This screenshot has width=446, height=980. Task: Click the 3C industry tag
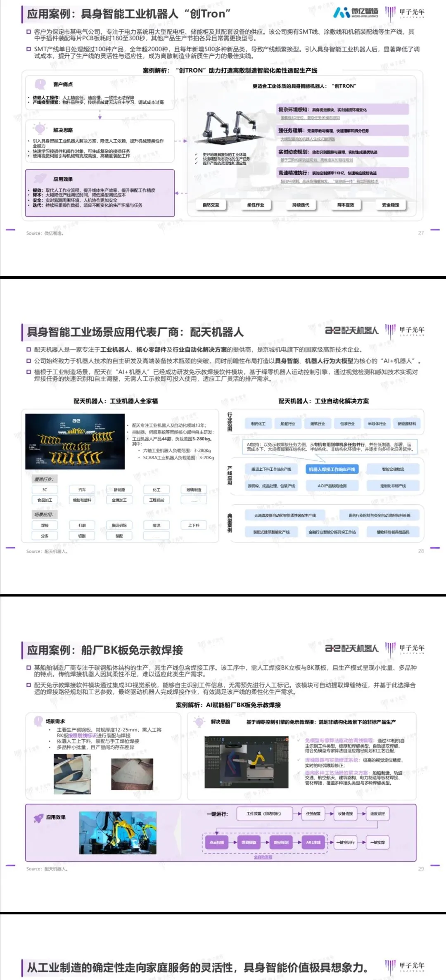(x=45, y=490)
